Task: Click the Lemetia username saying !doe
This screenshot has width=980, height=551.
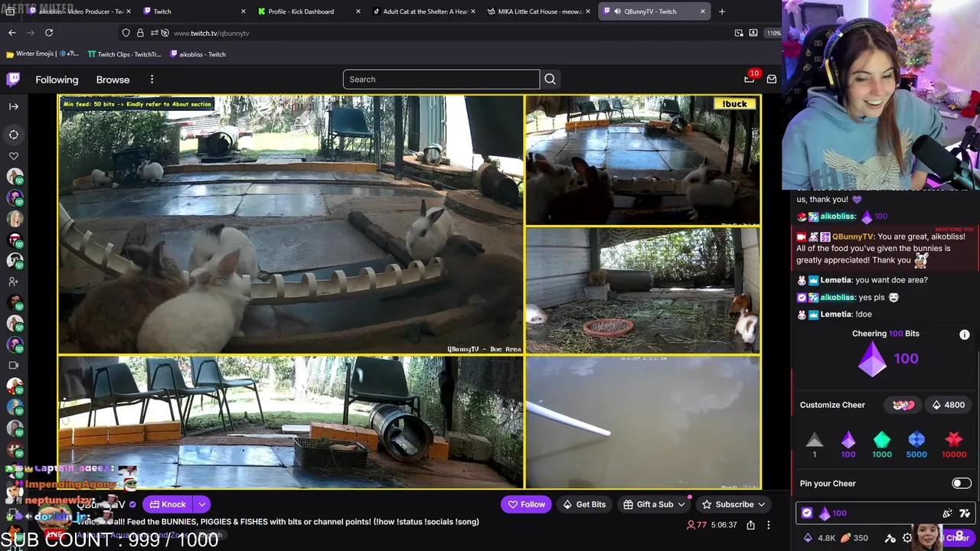Action: click(835, 314)
